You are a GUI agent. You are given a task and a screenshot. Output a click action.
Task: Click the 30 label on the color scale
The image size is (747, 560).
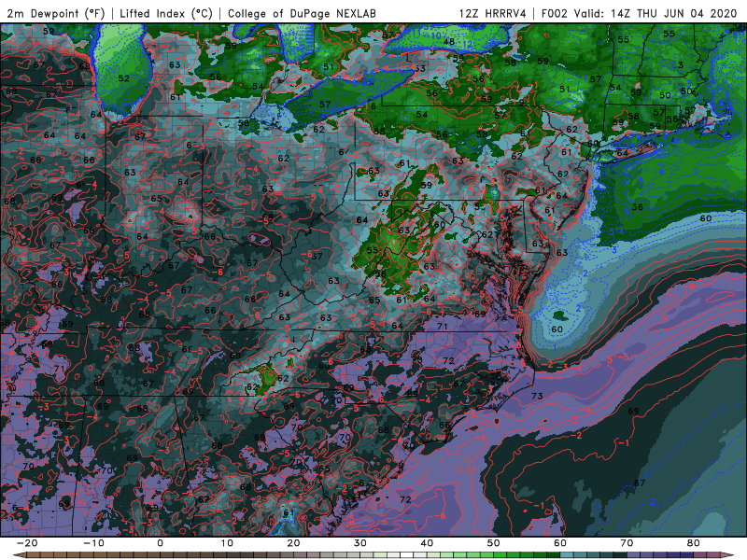[x=360, y=543]
